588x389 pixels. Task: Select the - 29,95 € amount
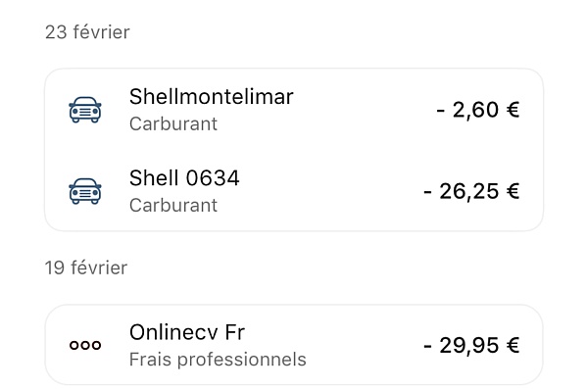coord(471,345)
